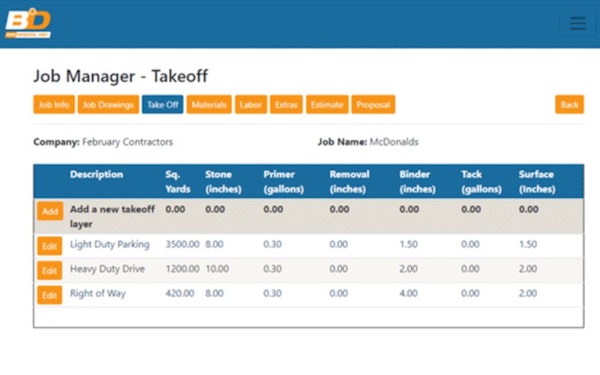Click the February Contractors company name
The width and height of the screenshot is (600, 375).
click(127, 142)
